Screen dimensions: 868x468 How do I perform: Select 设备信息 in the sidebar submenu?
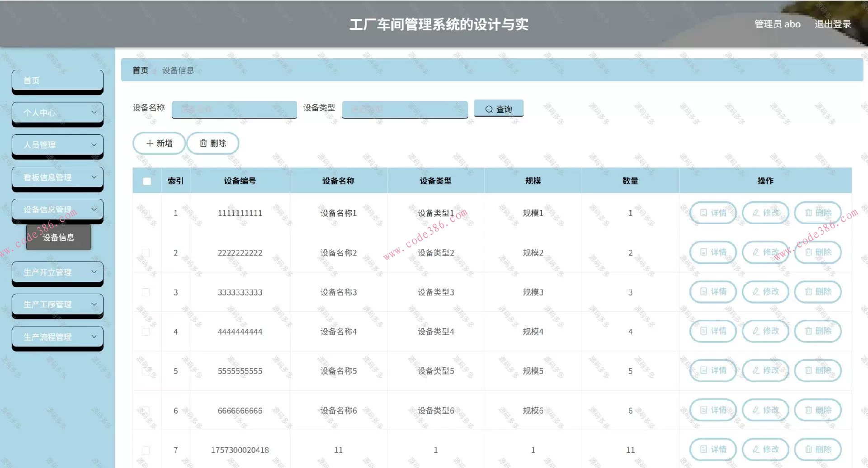pyautogui.click(x=59, y=237)
